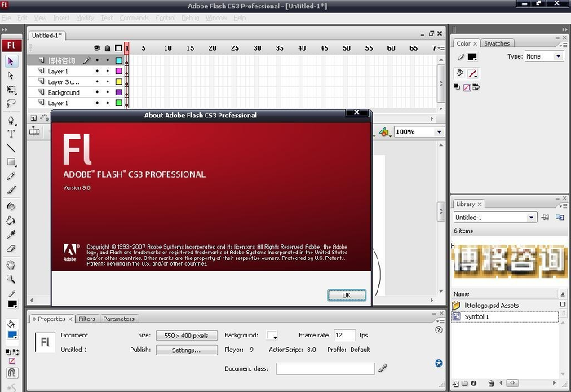Open the Color panel options menu
Image resolution: width=571 pixels, height=392 pixels.
point(563,44)
